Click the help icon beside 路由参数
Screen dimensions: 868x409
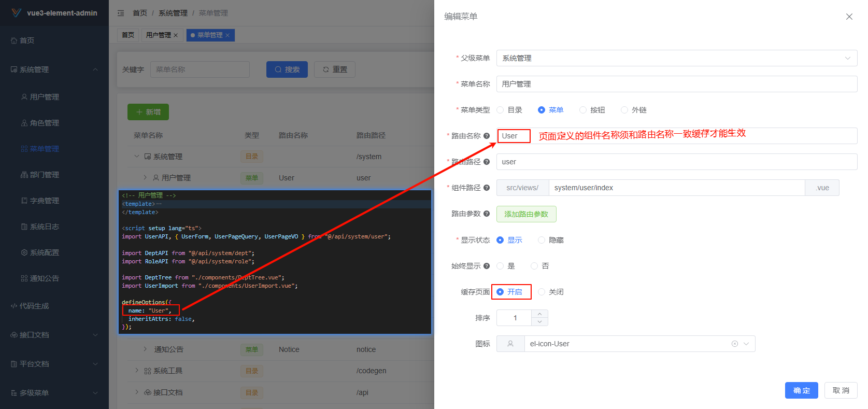pos(487,214)
